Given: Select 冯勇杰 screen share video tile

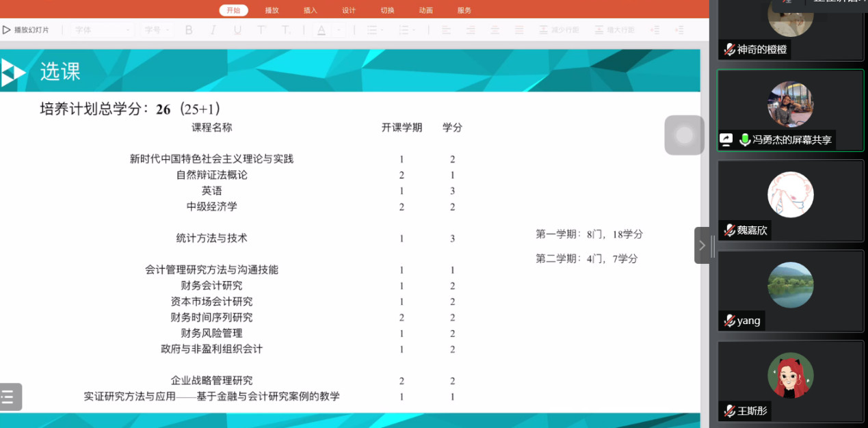Looking at the screenshot, I should tap(790, 109).
